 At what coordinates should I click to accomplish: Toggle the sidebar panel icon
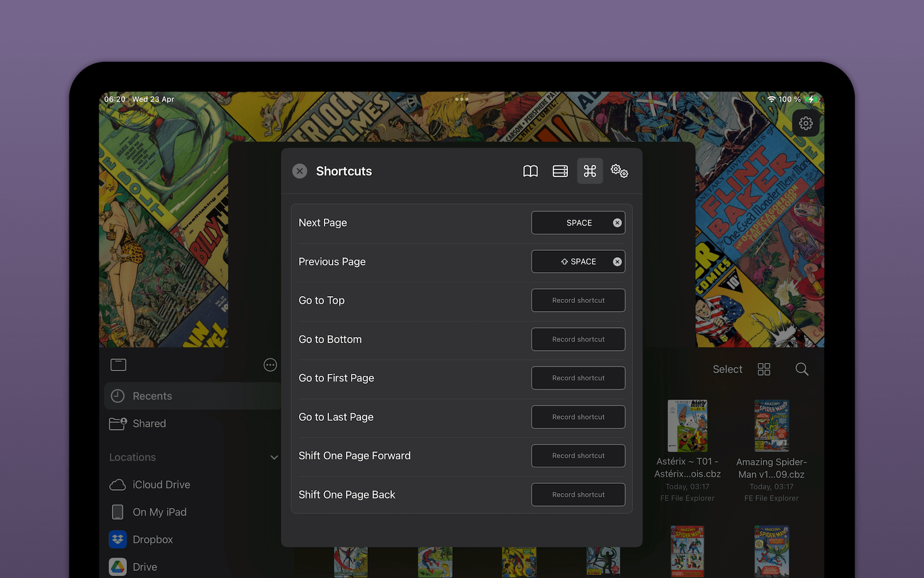point(118,365)
